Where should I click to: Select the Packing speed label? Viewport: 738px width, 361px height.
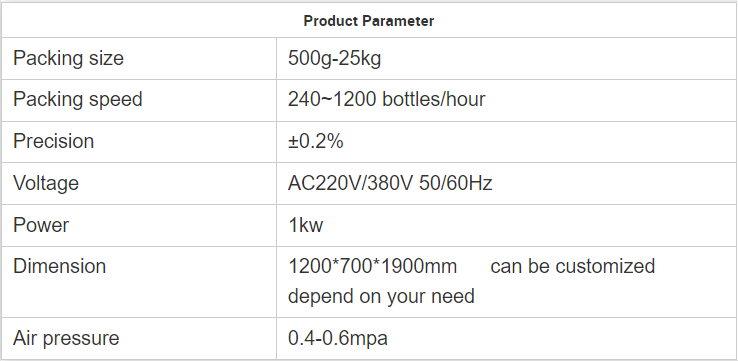point(78,100)
